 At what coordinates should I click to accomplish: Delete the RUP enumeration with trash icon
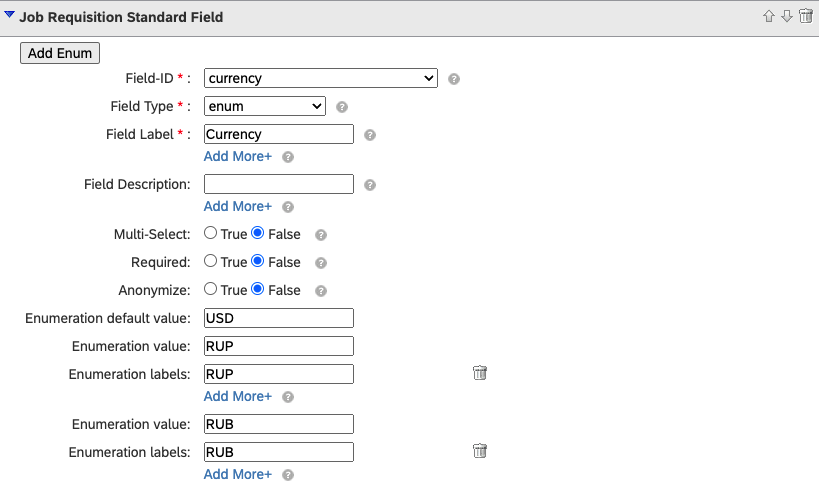pyautogui.click(x=479, y=373)
